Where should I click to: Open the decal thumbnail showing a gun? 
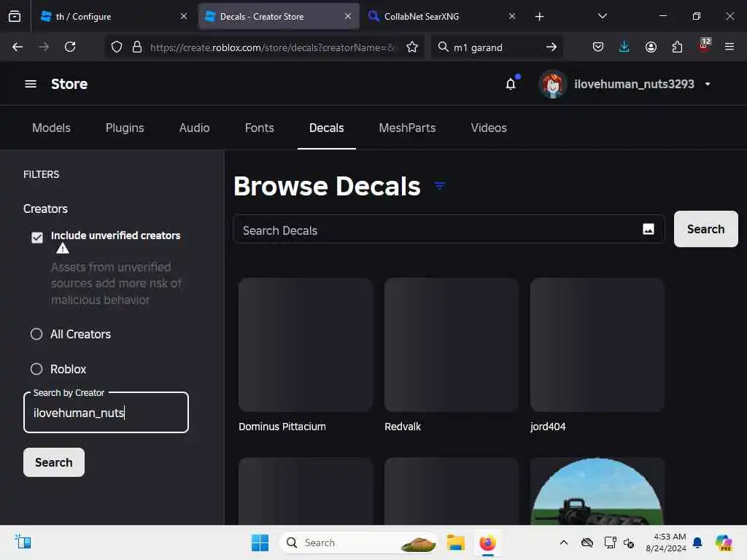click(597, 491)
